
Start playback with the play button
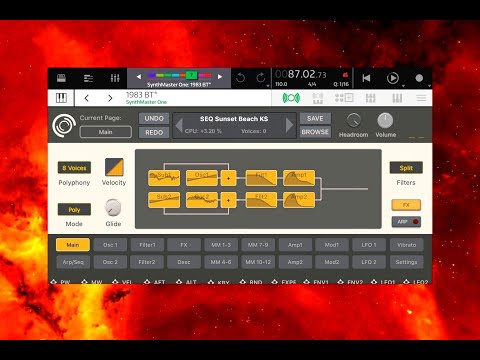(393, 78)
